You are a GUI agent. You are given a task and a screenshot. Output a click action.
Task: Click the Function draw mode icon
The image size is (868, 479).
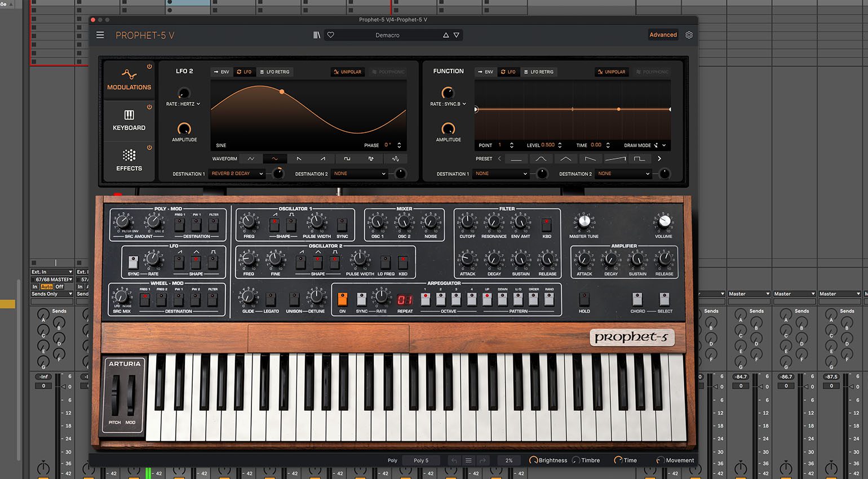[x=656, y=145]
